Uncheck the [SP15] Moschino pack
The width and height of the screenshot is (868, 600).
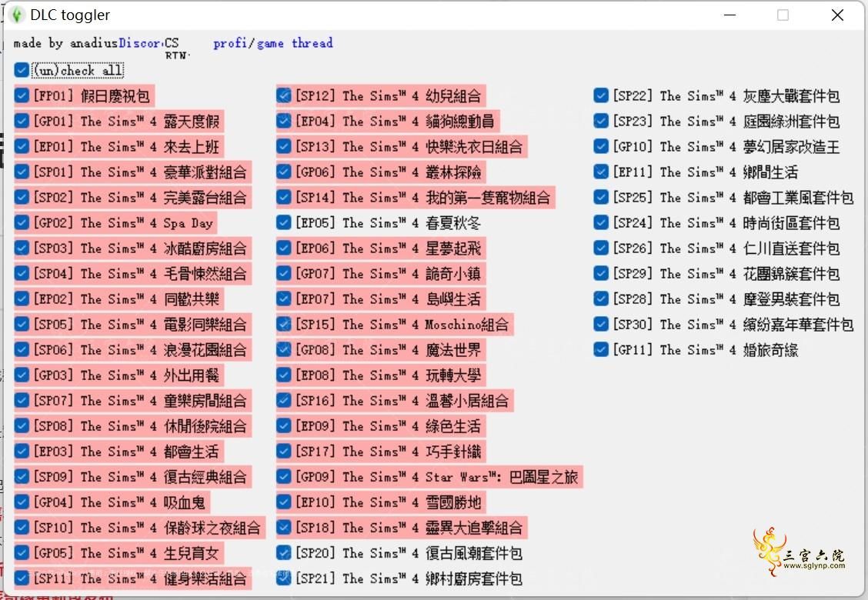click(x=283, y=325)
